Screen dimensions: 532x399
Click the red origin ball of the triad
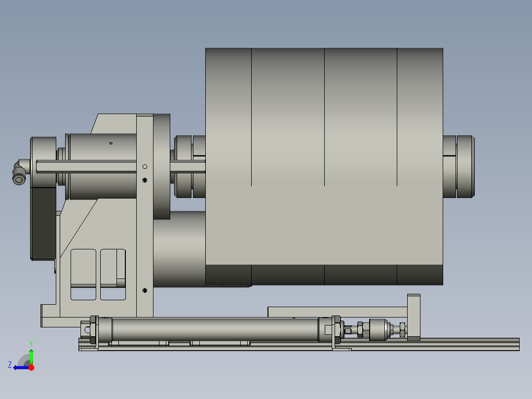click(x=32, y=367)
